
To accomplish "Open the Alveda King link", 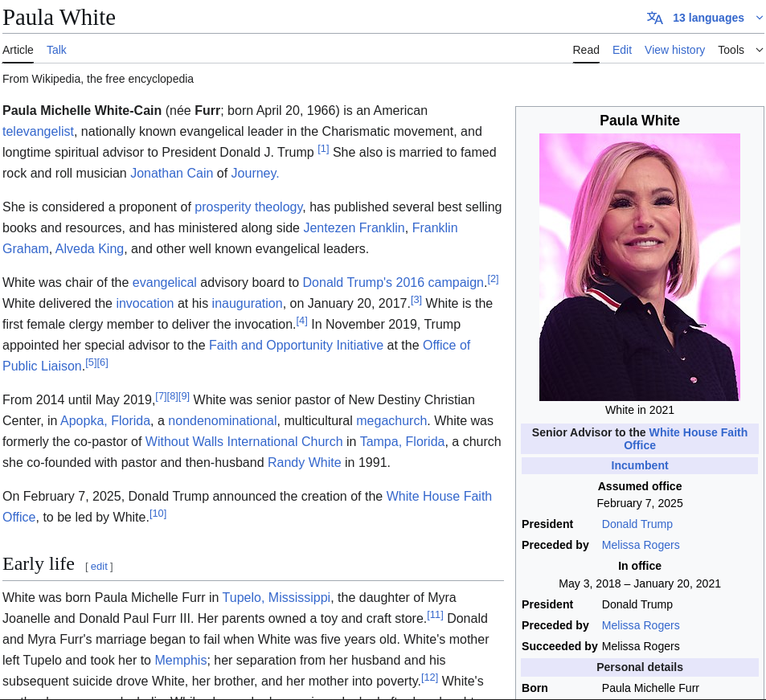I will point(89,248).
